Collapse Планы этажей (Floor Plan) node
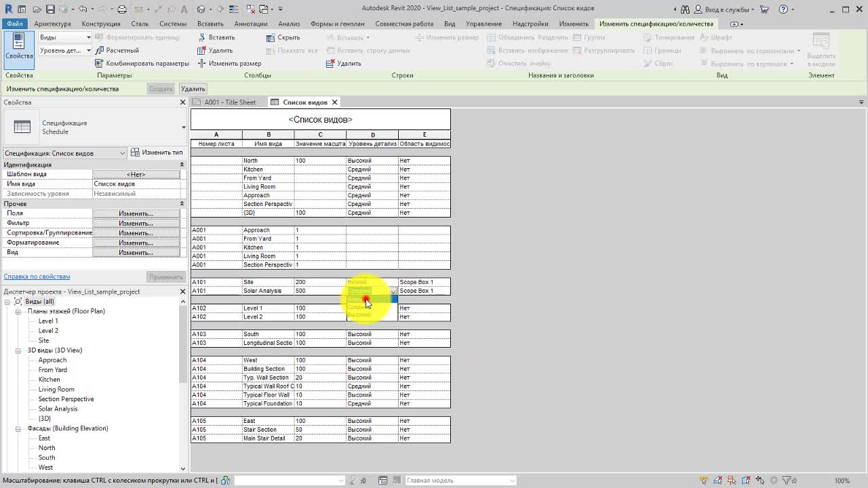Image resolution: width=868 pixels, height=488 pixels. 18,311
